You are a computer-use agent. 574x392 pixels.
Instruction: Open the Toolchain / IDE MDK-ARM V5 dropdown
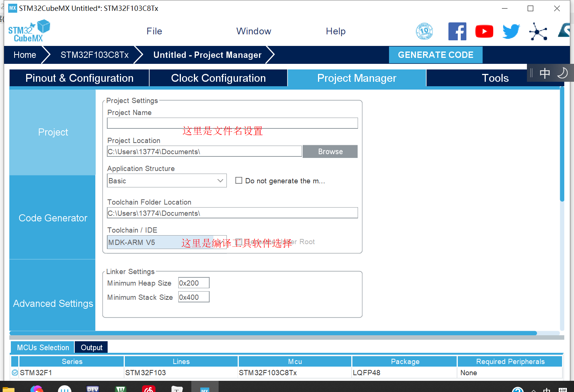point(167,242)
